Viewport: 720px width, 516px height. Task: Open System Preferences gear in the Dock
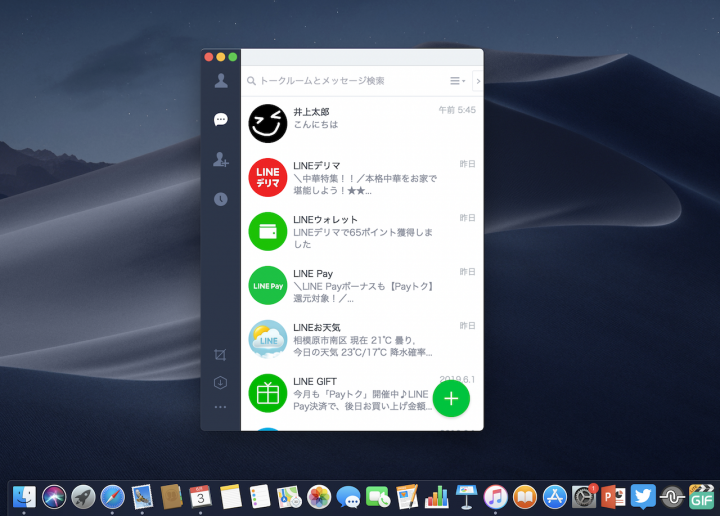pyautogui.click(x=584, y=497)
